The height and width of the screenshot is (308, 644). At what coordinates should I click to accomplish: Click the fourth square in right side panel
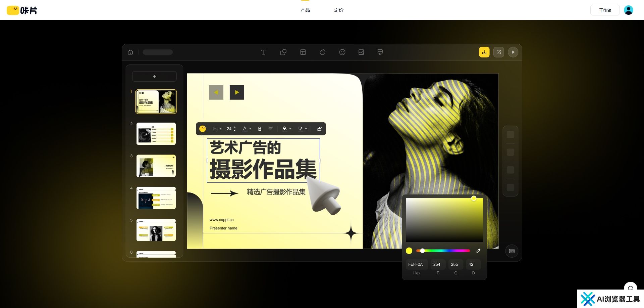point(511,187)
